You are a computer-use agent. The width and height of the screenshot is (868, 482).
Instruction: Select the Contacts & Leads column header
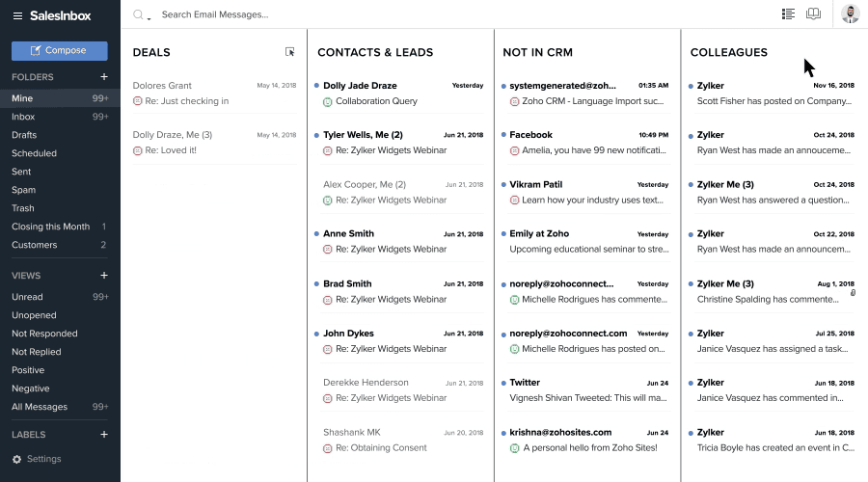[x=375, y=53]
